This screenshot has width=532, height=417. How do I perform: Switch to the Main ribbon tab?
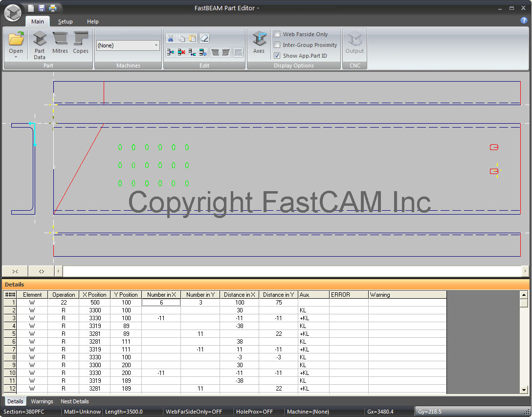38,22
